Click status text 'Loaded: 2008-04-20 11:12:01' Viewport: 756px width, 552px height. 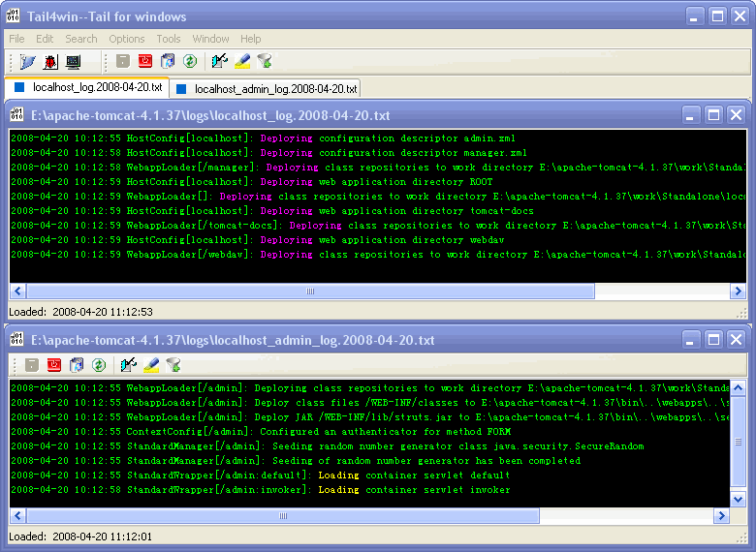(x=80, y=537)
